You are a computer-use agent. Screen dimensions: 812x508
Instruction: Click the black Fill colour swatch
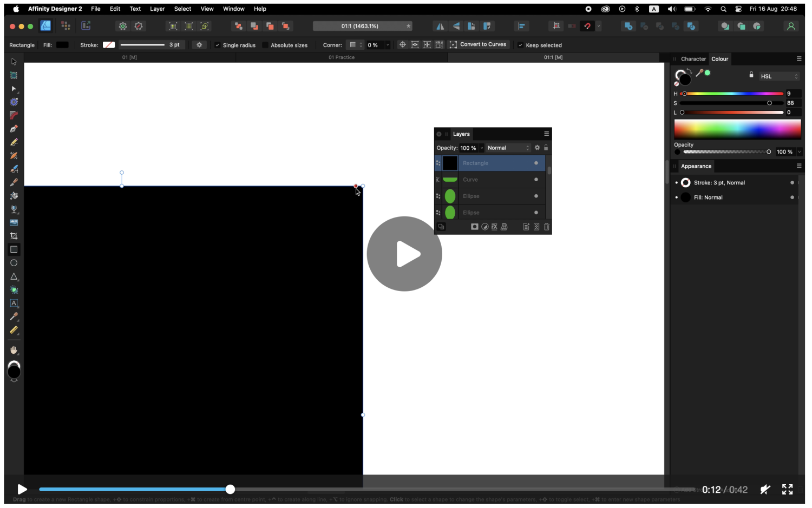(62, 45)
